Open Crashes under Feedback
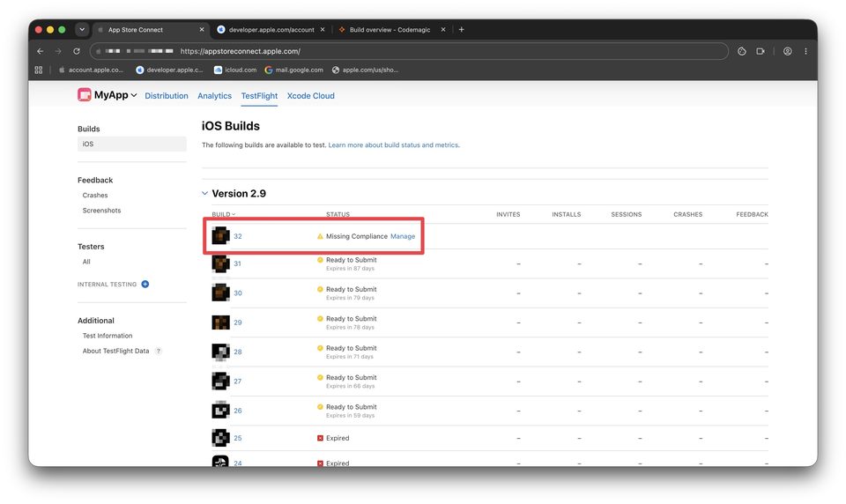The image size is (846, 504). pos(95,196)
